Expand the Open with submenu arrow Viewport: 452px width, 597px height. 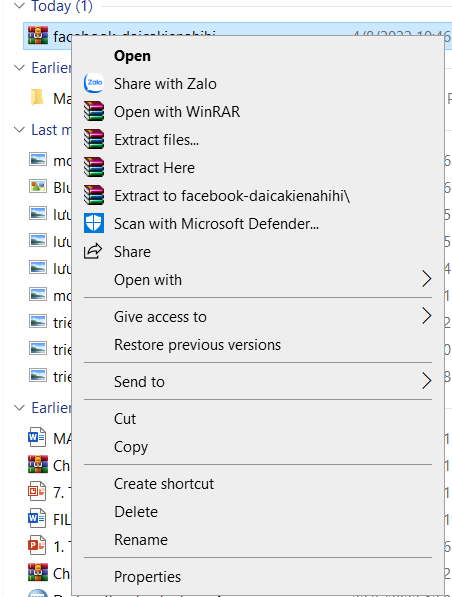click(x=426, y=279)
